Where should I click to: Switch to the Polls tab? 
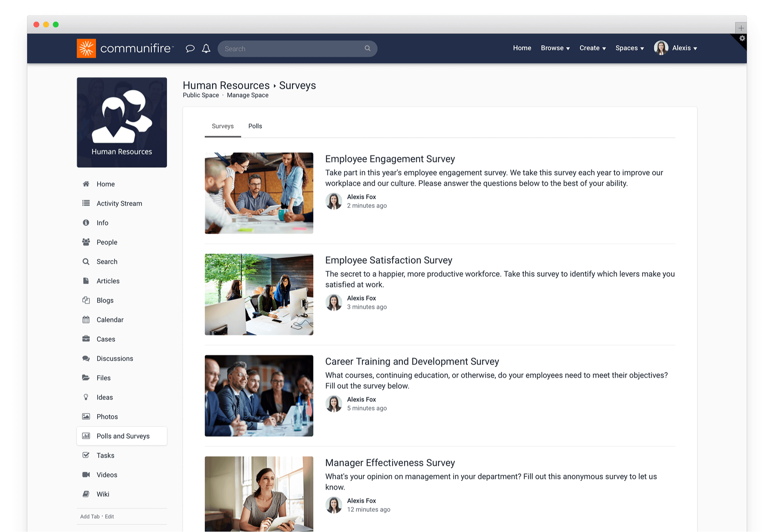255,126
